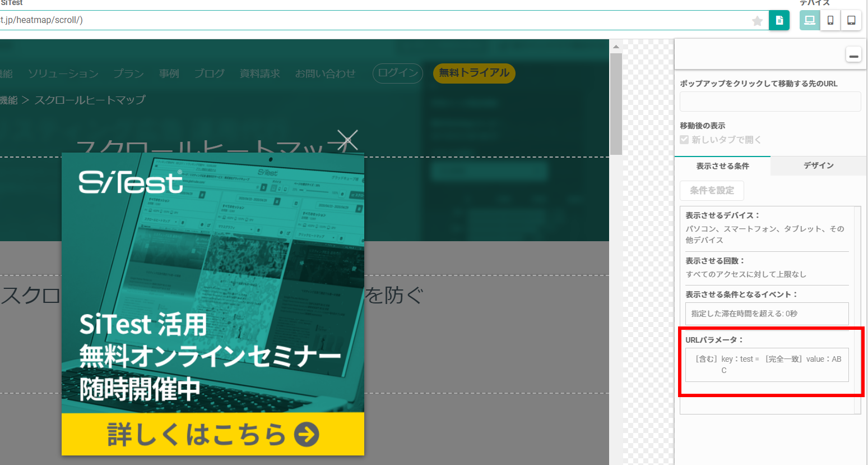This screenshot has height=465, width=868.
Task: Collapse the settings panel with minus button
Action: (x=853, y=55)
